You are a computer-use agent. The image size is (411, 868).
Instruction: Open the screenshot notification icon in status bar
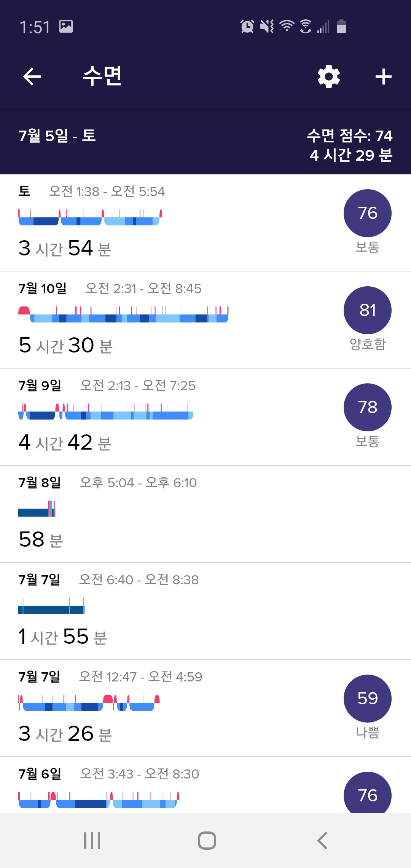tap(66, 27)
